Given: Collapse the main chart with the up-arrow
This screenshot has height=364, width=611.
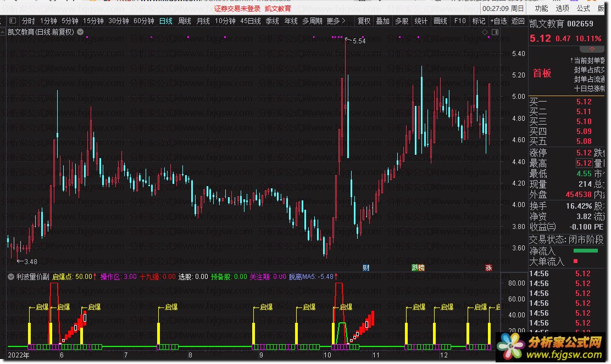Looking at the screenshot, I should [x=3, y=32].
